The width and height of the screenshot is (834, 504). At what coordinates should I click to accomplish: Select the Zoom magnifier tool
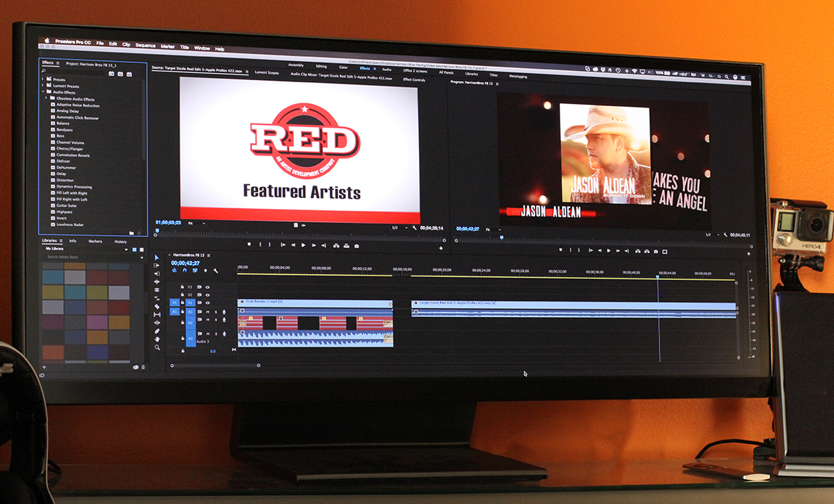156,348
